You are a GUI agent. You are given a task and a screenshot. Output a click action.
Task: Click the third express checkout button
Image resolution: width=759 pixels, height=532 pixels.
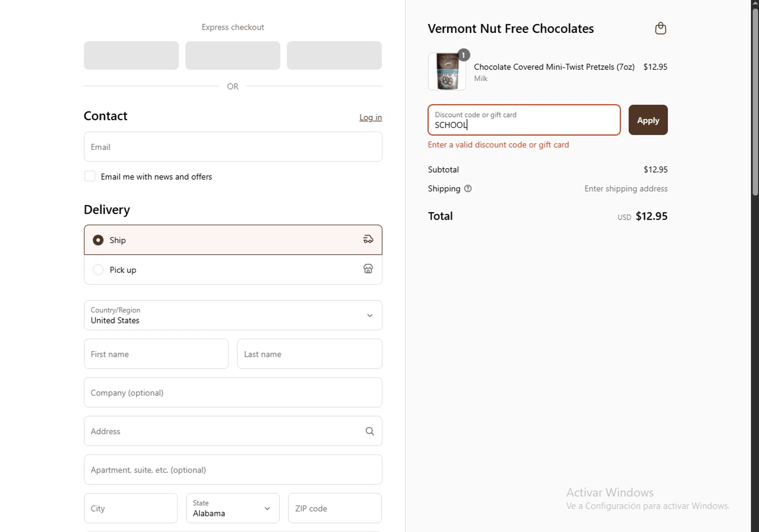(334, 56)
